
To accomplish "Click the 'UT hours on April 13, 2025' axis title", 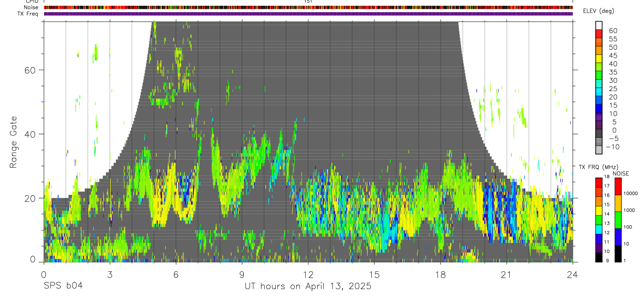I will [308, 287].
